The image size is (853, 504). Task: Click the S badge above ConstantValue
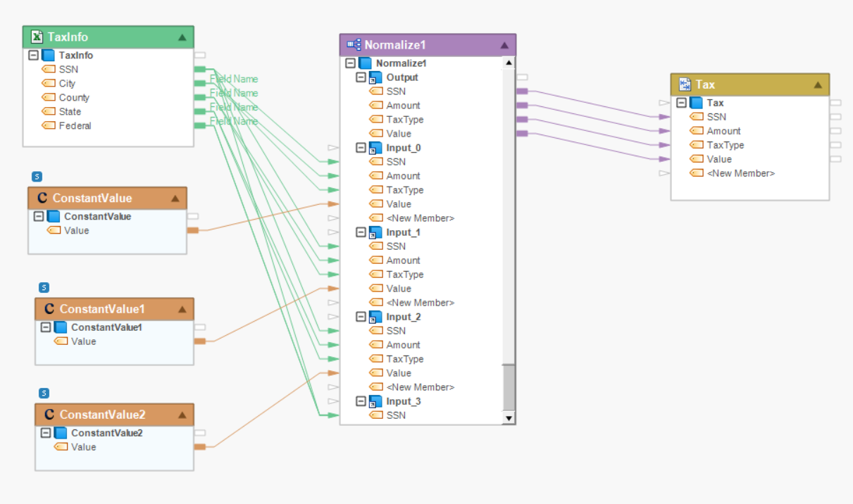pyautogui.click(x=37, y=177)
